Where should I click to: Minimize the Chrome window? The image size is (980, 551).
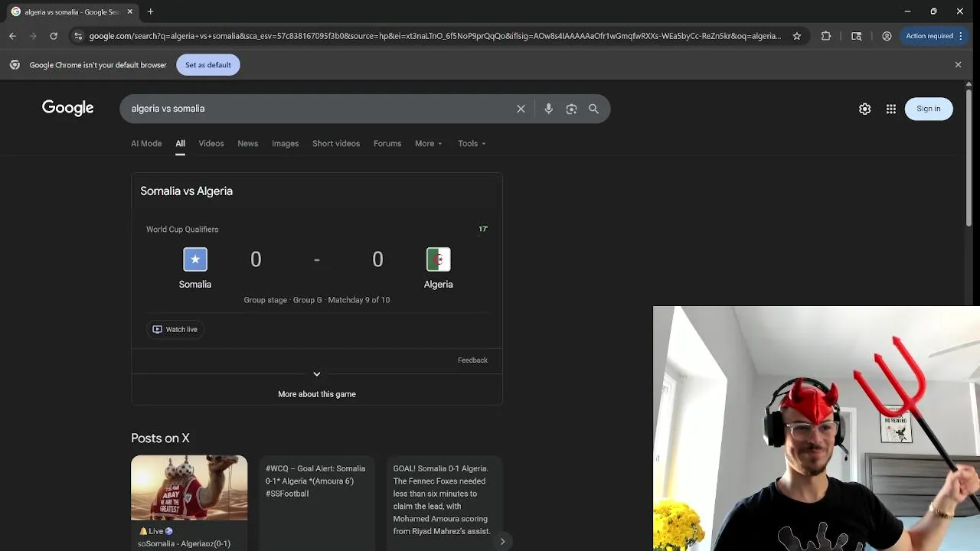[907, 11]
